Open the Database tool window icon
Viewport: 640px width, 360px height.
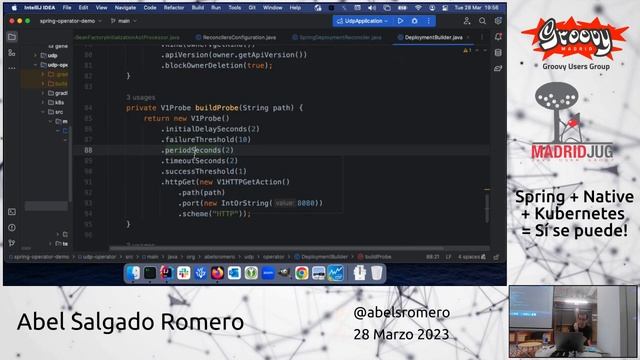[498, 53]
